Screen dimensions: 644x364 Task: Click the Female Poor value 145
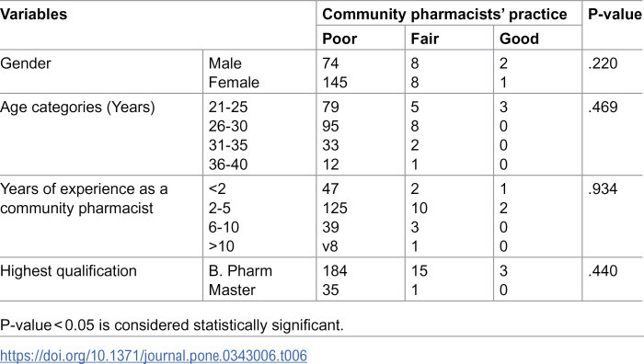pos(335,83)
